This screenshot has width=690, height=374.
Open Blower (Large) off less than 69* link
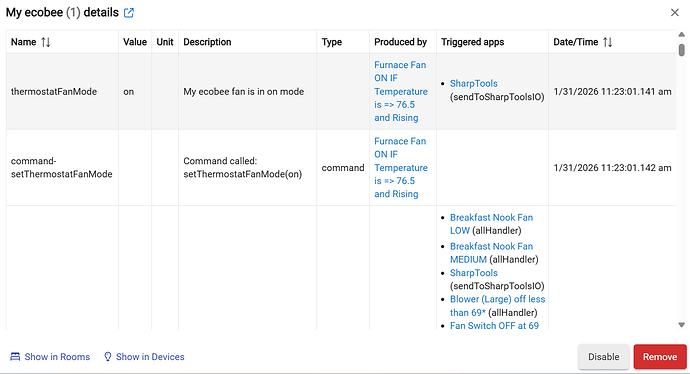[x=497, y=306]
